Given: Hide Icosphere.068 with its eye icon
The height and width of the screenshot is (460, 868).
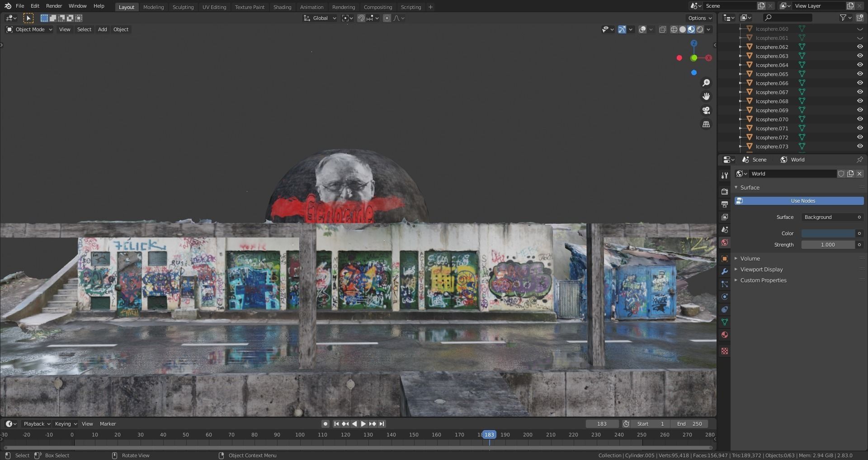Looking at the screenshot, I should coord(860,101).
